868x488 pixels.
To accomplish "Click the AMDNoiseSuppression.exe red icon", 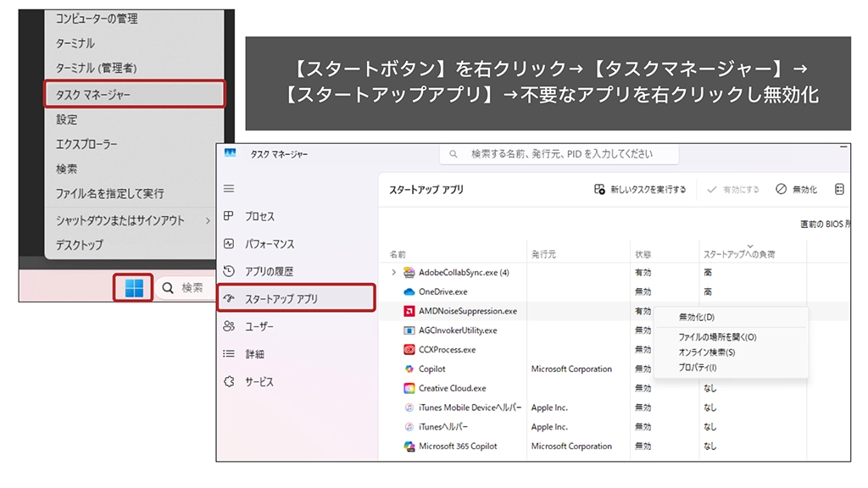I will [409, 311].
